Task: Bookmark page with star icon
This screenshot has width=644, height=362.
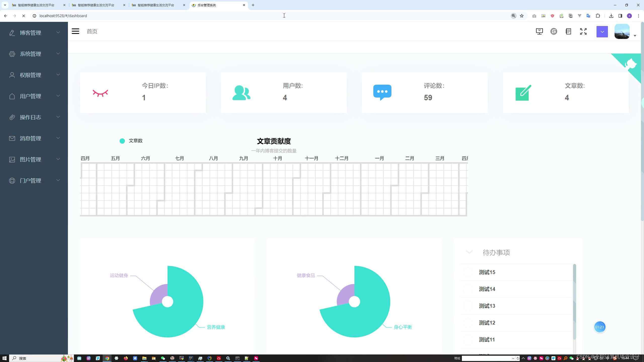Action: coord(522,16)
